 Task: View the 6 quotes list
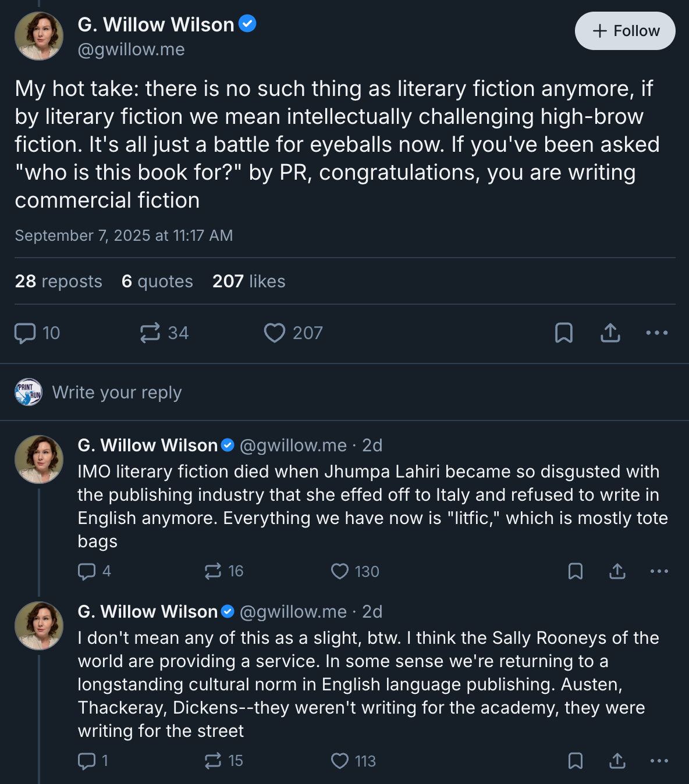157,281
